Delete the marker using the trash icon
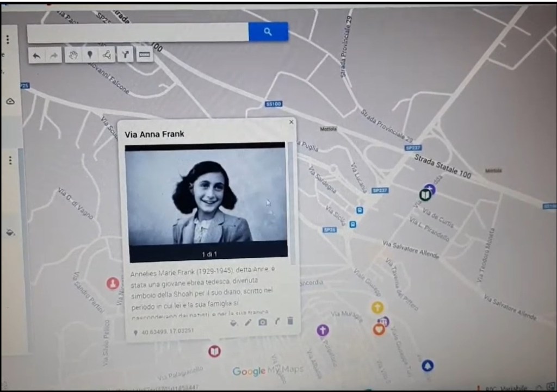Image resolution: width=557 pixels, height=392 pixels. tap(290, 322)
